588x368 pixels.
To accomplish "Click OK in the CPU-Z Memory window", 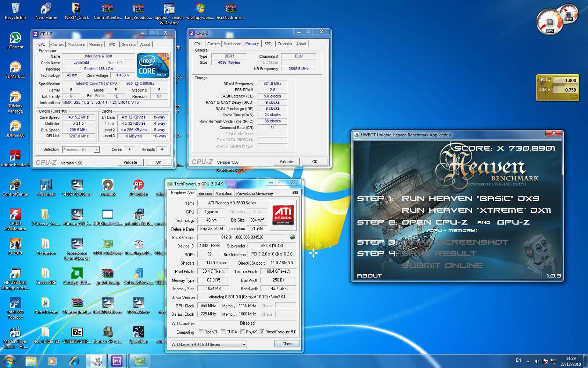I will [x=315, y=162].
